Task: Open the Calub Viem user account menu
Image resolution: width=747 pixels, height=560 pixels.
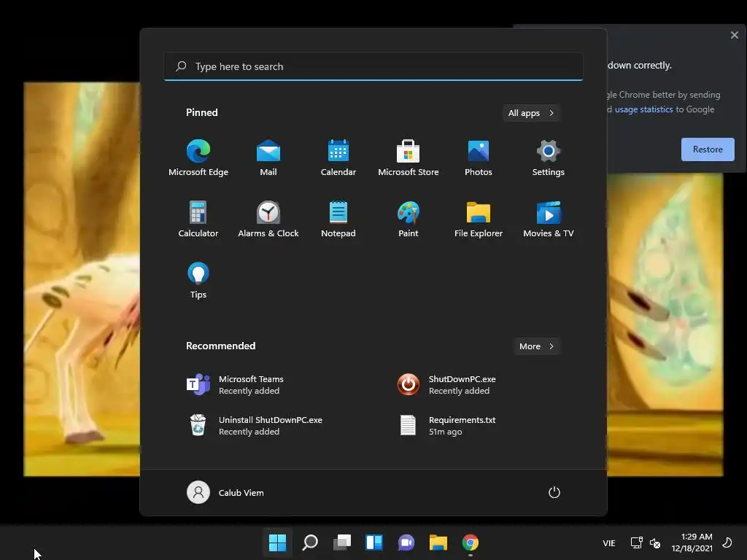Action: tap(225, 492)
